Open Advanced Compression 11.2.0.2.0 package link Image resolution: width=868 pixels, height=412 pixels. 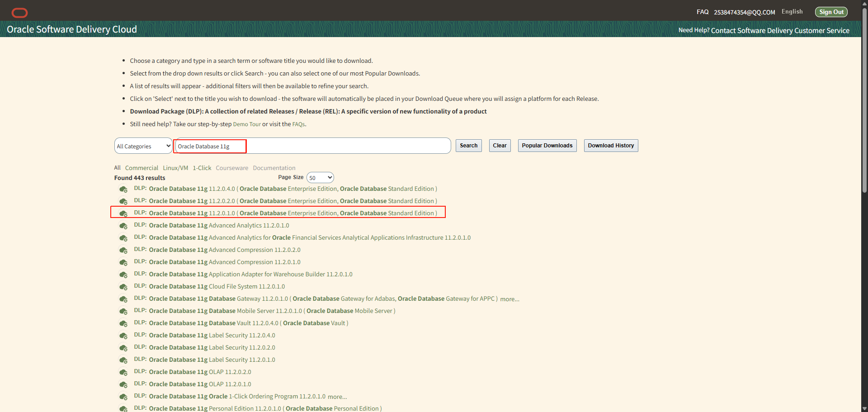[x=225, y=250]
